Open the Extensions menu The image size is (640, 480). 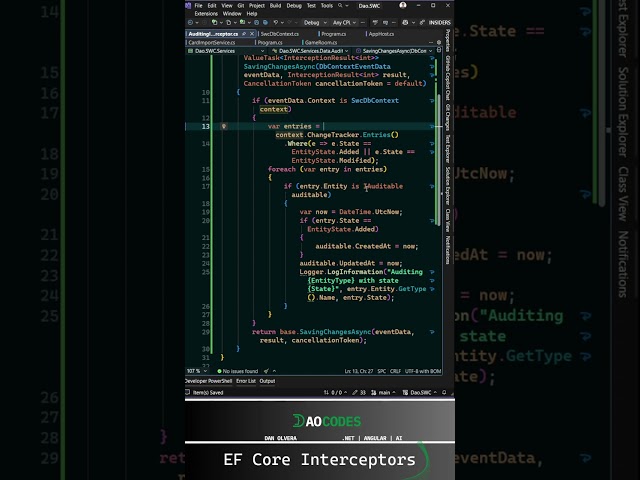pyautogui.click(x=206, y=13)
